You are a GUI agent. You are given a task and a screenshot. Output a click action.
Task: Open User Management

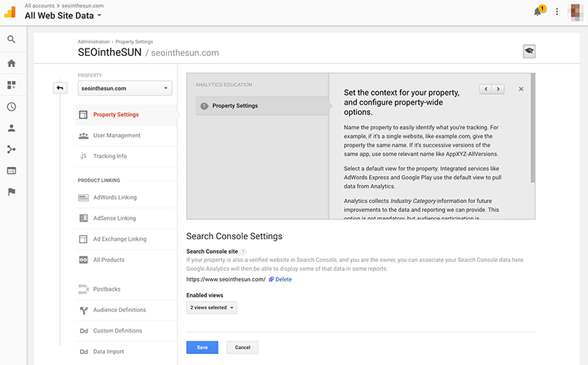point(126,135)
